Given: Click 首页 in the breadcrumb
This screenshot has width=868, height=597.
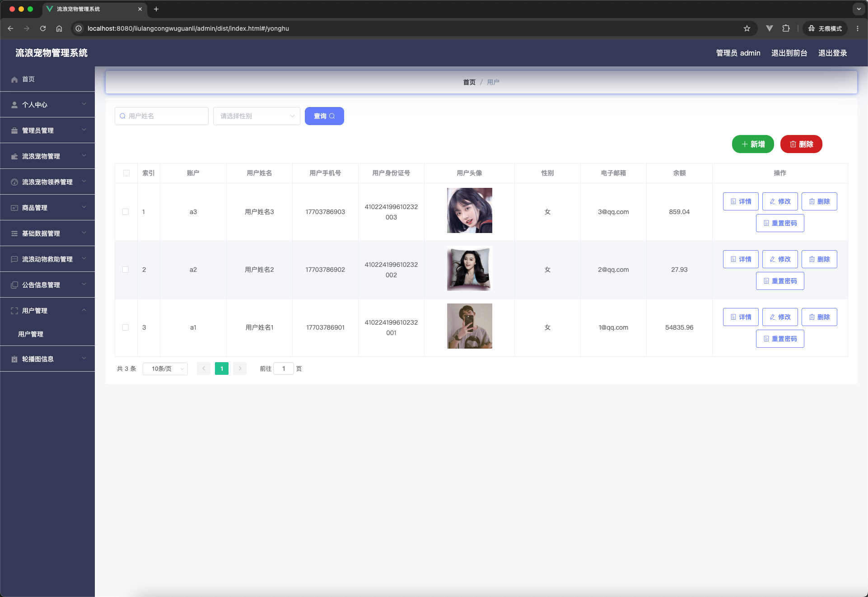Looking at the screenshot, I should pyautogui.click(x=469, y=82).
